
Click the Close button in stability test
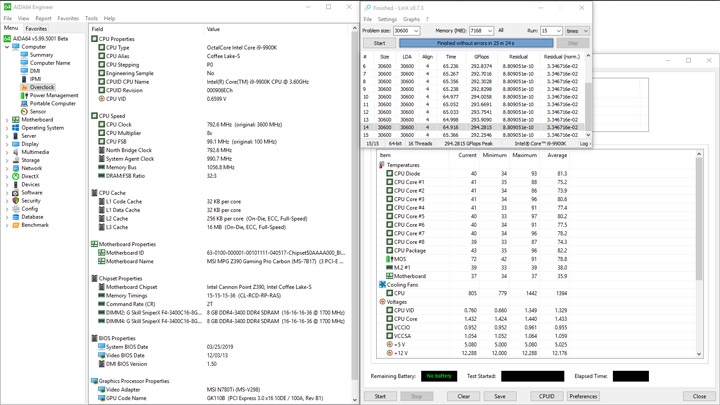tap(699, 396)
